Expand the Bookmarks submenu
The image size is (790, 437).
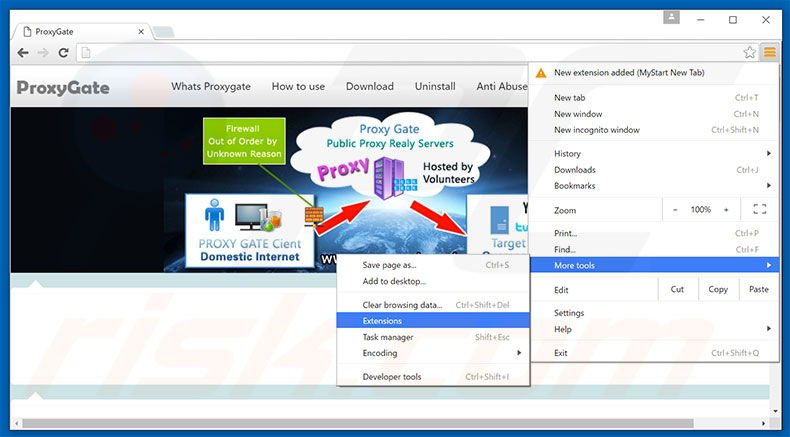tap(654, 185)
